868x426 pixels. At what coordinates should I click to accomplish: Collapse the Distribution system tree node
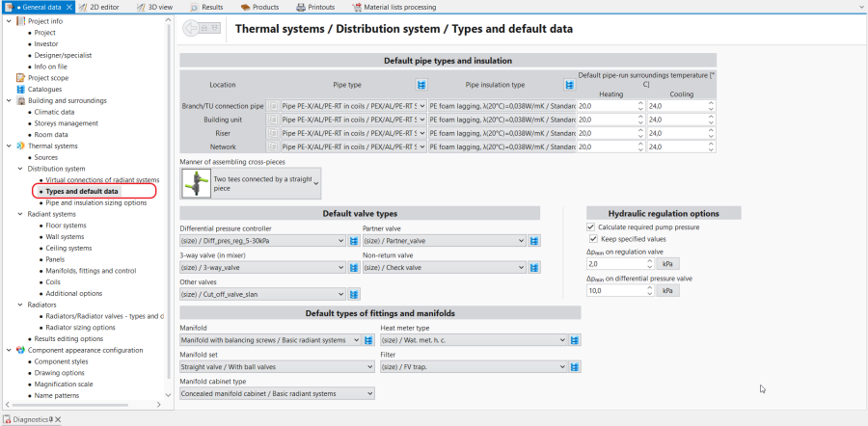click(19, 169)
